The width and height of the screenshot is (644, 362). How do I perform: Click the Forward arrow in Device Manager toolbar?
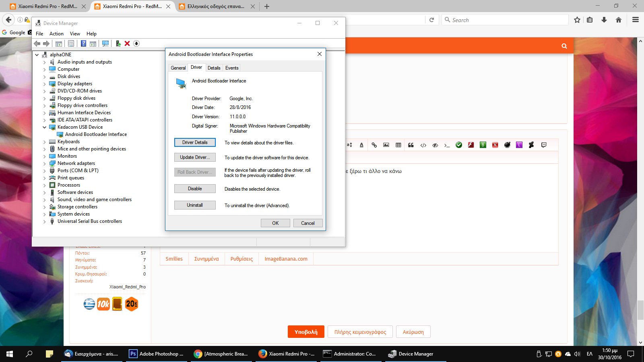click(x=46, y=43)
